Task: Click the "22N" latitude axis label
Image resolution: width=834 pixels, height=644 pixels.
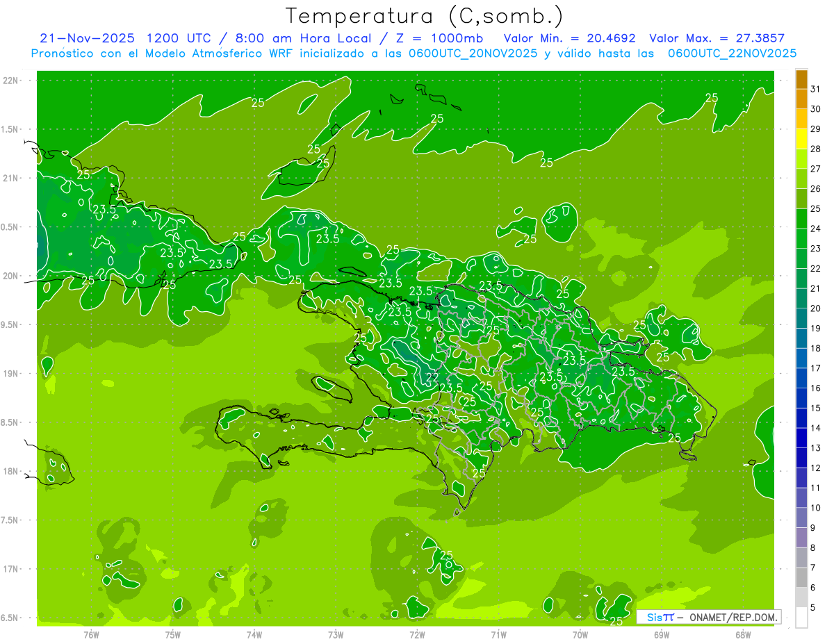Action: click(11, 81)
